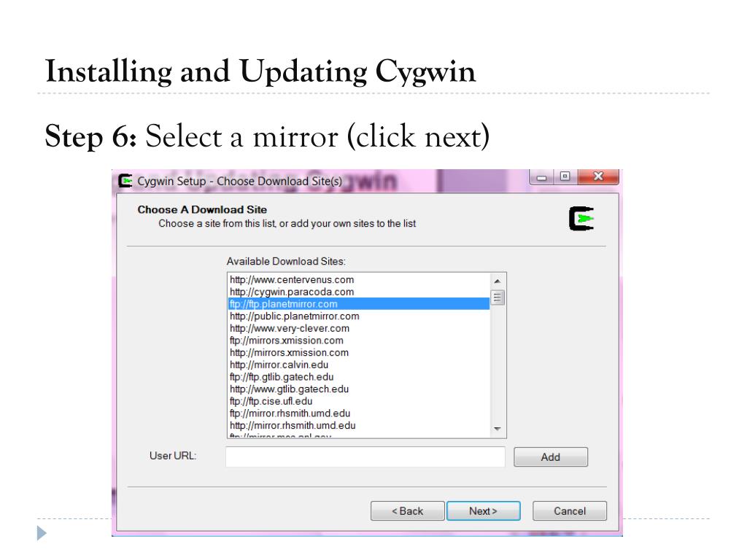Click the Cygwin logo in the title bar
The image size is (747, 560).
pos(125,181)
